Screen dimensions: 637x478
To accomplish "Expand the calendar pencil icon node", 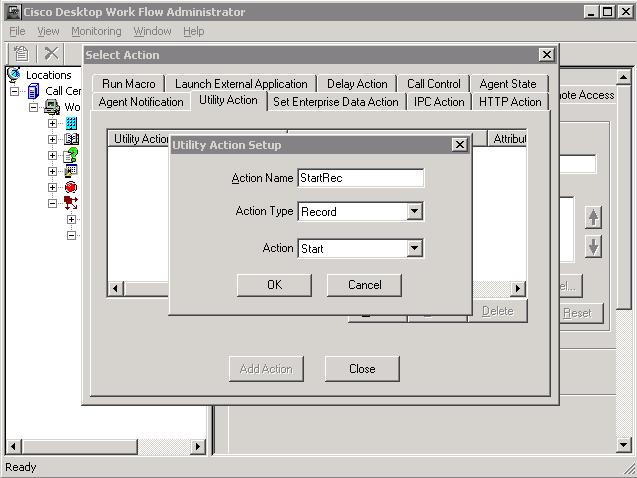I will 52,171.
